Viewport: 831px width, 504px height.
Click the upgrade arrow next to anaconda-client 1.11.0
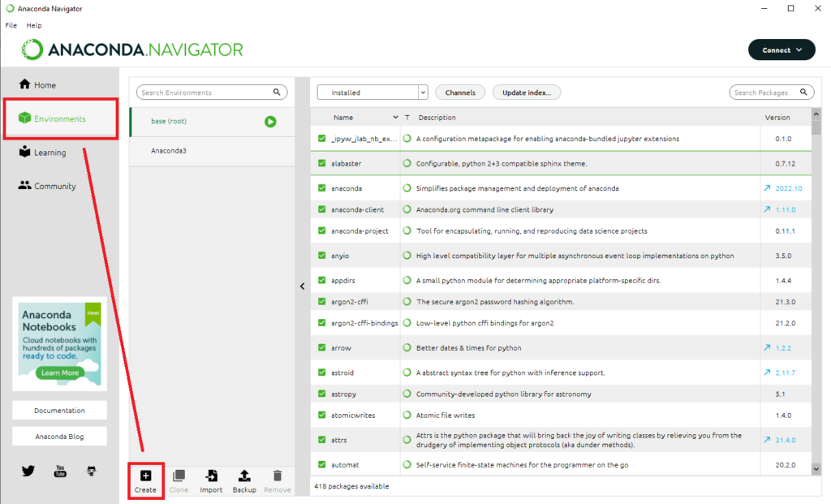coord(767,209)
